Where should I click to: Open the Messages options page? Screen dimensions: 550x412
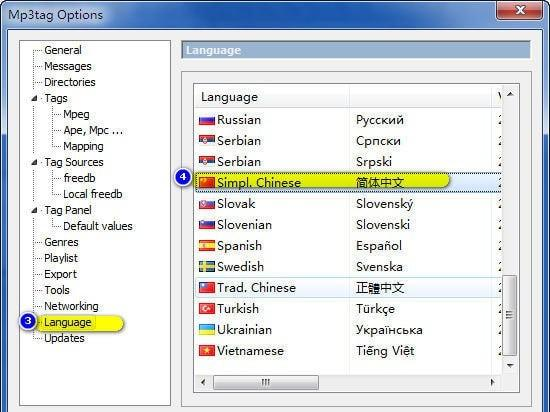tap(68, 66)
